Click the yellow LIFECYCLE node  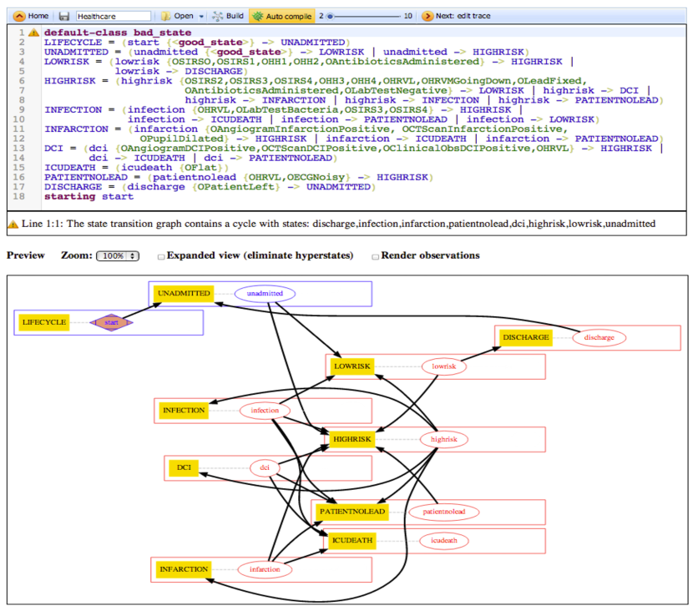(x=44, y=322)
